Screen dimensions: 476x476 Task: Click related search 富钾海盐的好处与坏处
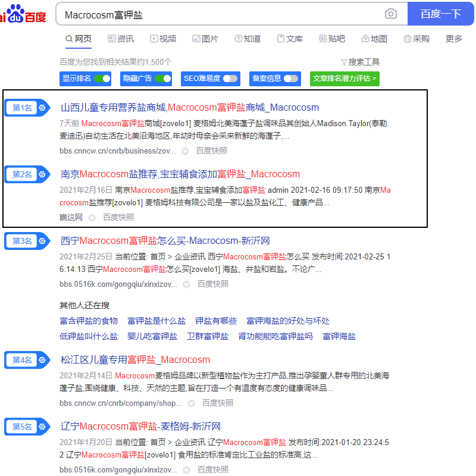(288, 321)
